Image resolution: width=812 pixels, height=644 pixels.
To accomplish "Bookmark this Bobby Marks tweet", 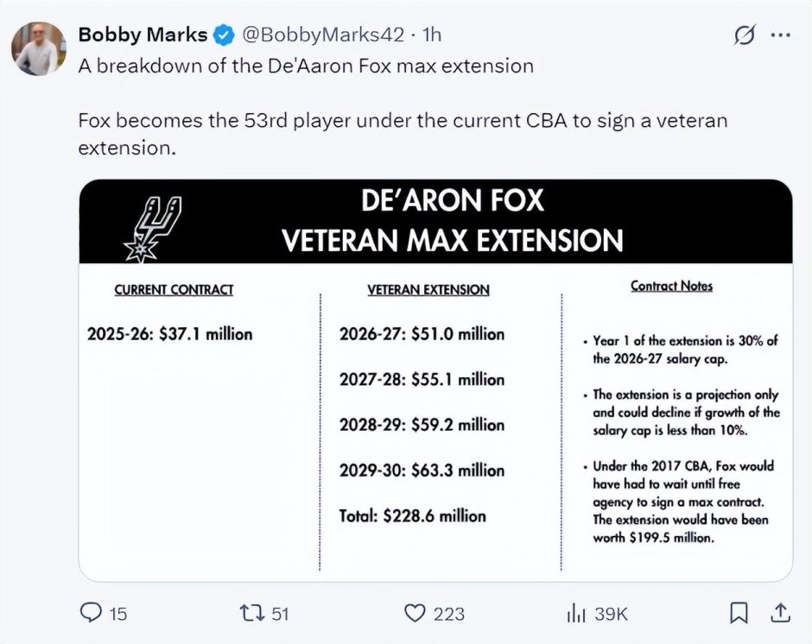I will click(x=739, y=613).
